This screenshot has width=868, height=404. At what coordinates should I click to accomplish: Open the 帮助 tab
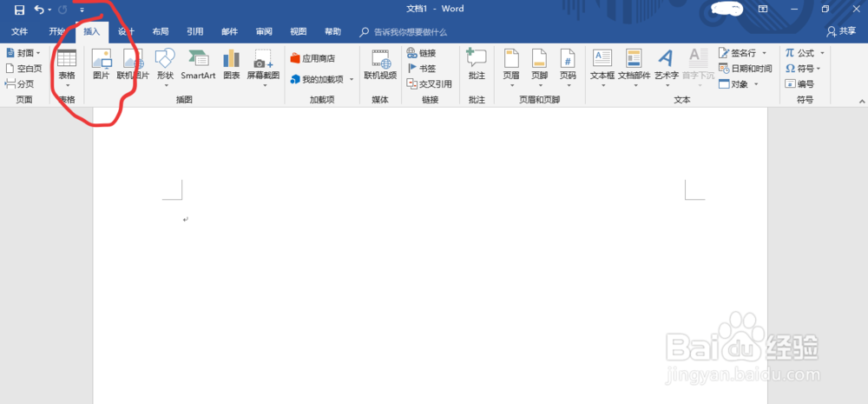[x=332, y=31]
